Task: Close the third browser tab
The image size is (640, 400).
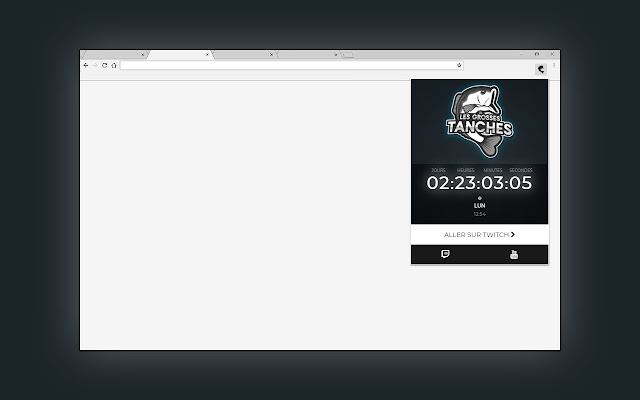Action: coord(271,55)
